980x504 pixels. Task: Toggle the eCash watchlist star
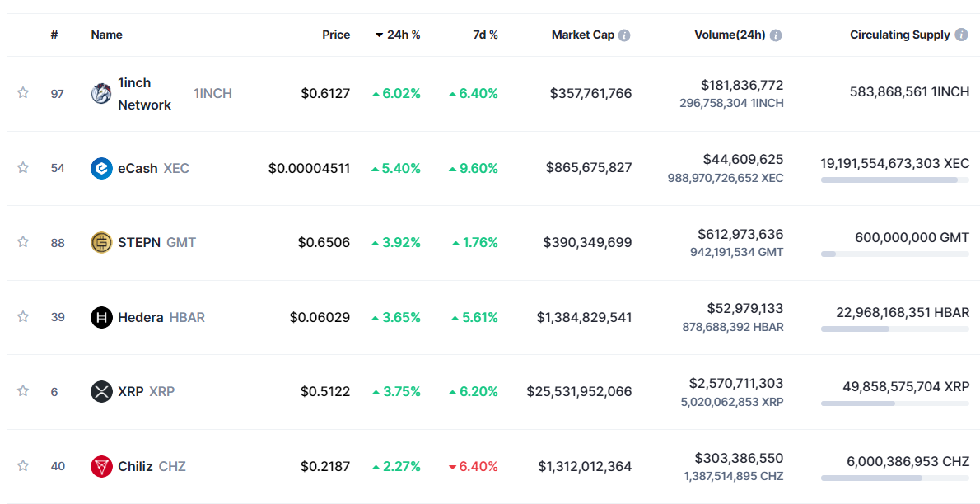(23, 168)
